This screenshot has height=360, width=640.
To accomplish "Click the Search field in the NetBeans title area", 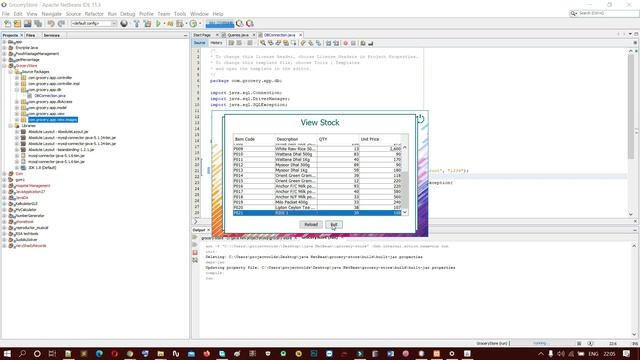I will click(604, 13).
